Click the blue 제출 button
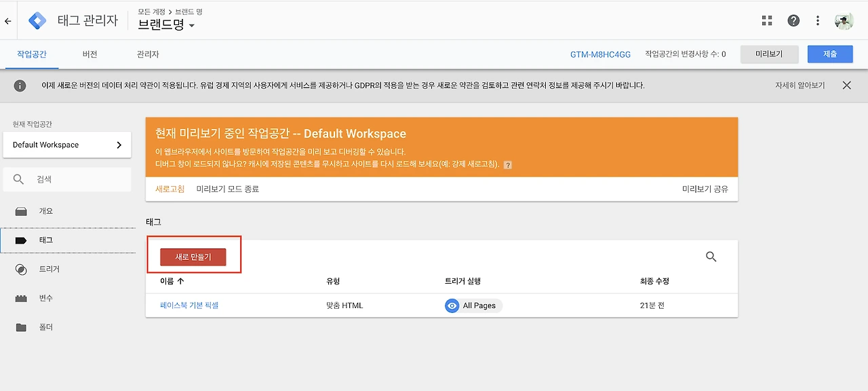This screenshot has width=868, height=391. [x=830, y=54]
